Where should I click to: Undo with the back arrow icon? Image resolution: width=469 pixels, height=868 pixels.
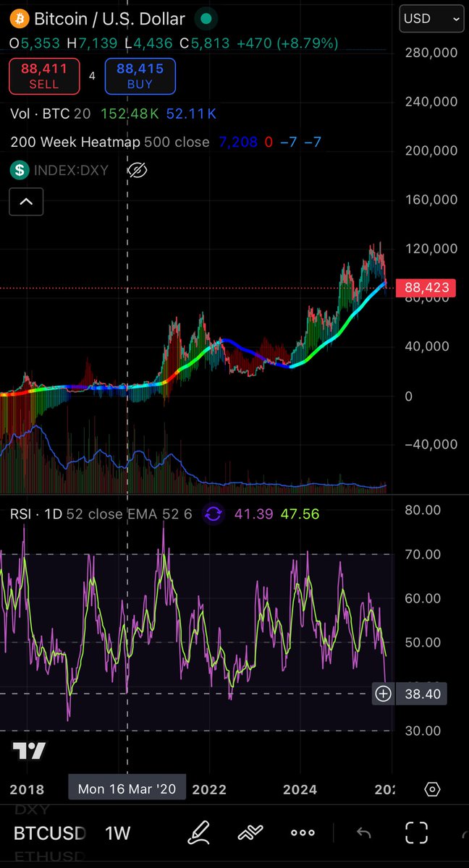click(x=363, y=833)
